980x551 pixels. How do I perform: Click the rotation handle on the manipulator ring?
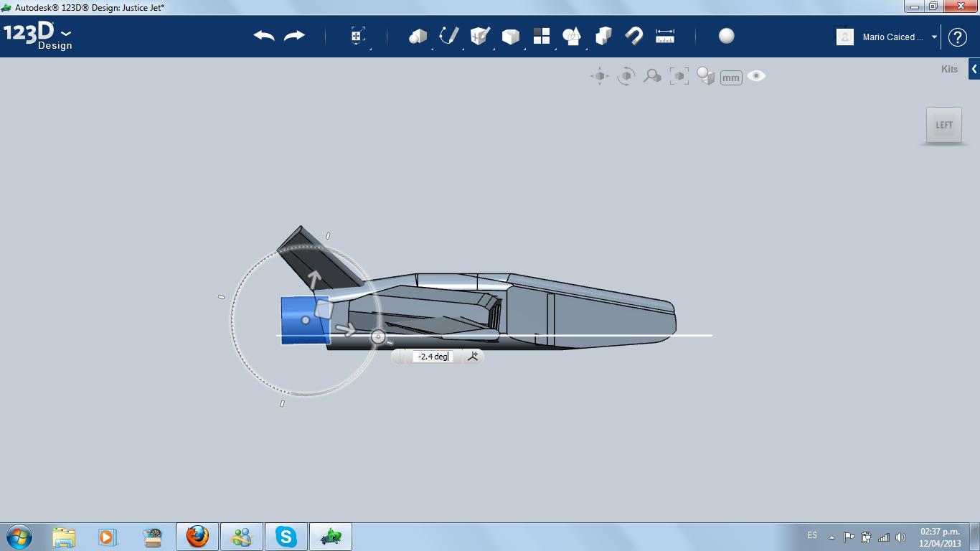pyautogui.click(x=378, y=336)
